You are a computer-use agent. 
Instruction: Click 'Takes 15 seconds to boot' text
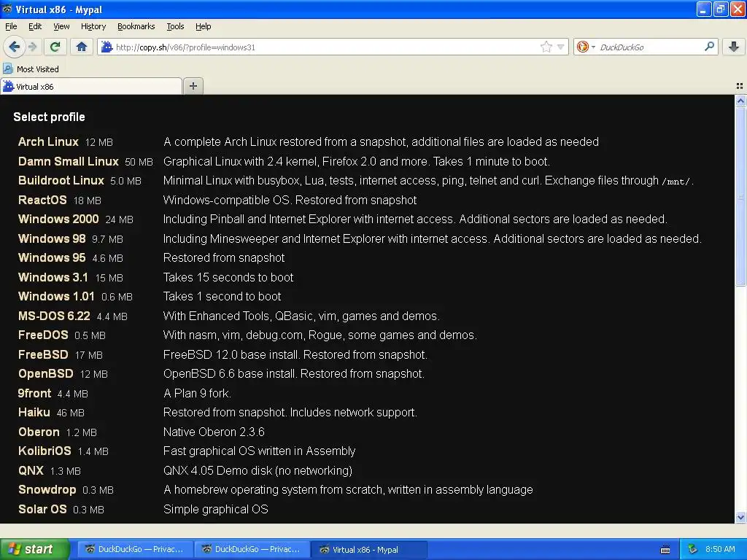(228, 277)
